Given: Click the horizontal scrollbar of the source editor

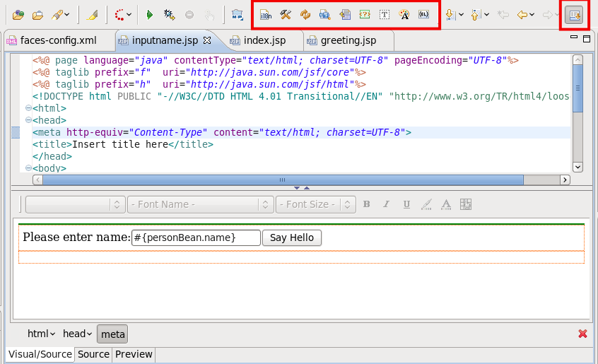Looking at the screenshot, I should point(283,180).
